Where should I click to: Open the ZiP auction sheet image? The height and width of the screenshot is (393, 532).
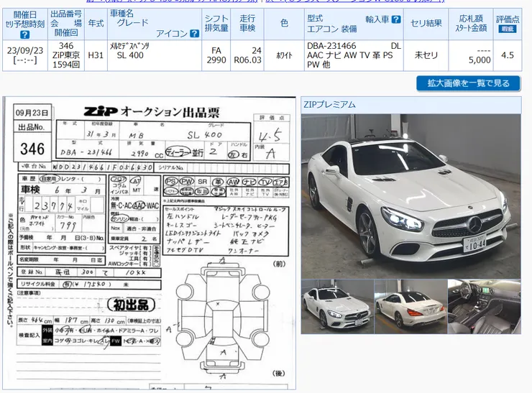[150, 243]
